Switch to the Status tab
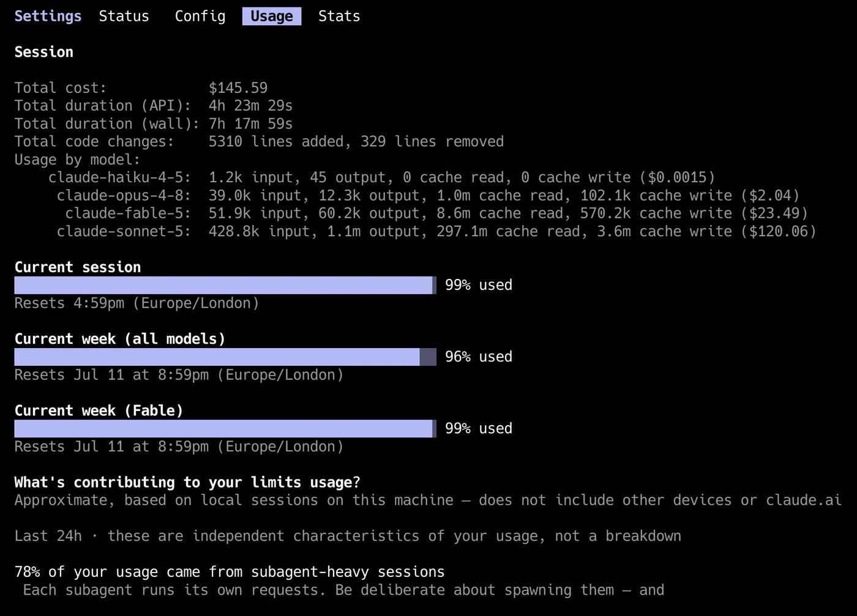This screenshot has width=857, height=616. [124, 17]
